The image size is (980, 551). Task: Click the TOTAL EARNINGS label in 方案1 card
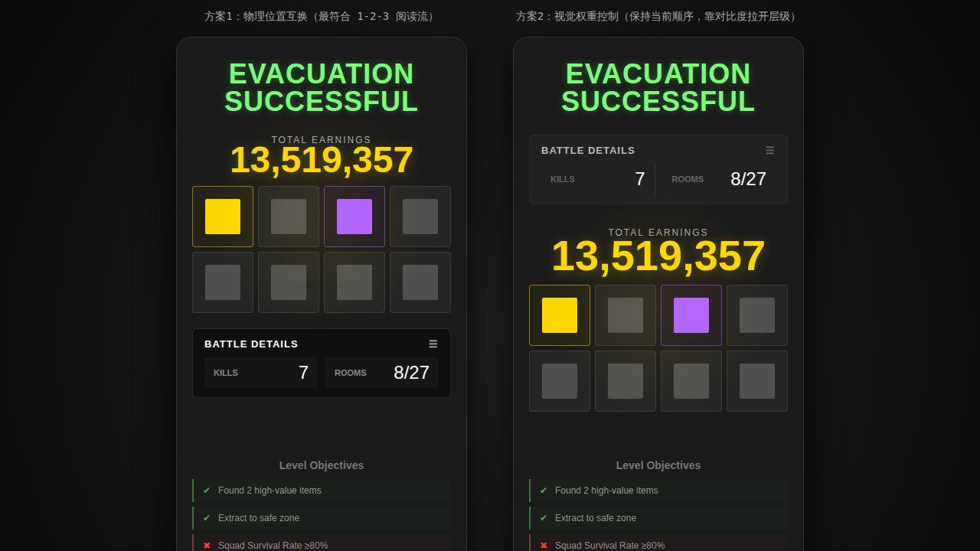click(x=322, y=140)
